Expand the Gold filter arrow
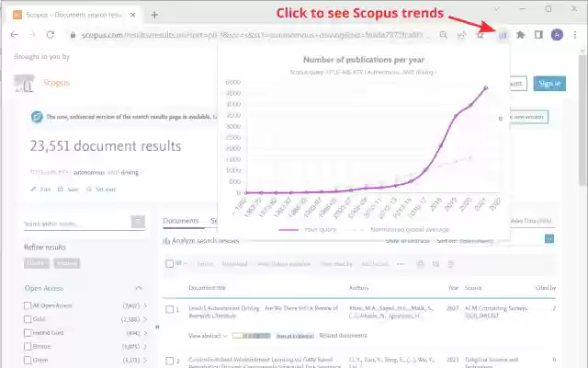This screenshot has width=588, height=368. 145,319
